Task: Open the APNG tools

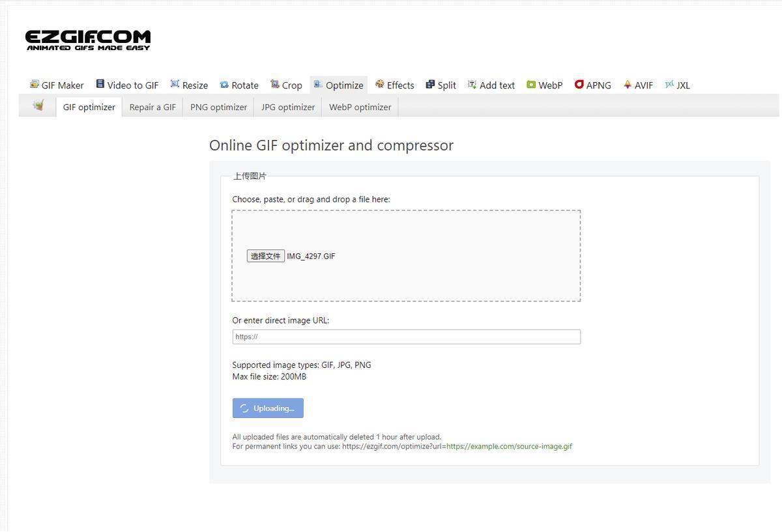Action: tap(592, 85)
